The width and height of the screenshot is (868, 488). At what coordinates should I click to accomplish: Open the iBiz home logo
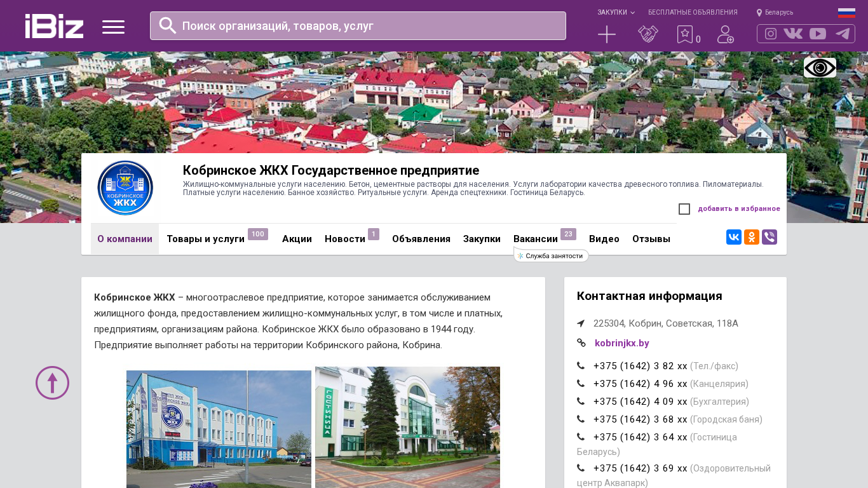(x=54, y=26)
